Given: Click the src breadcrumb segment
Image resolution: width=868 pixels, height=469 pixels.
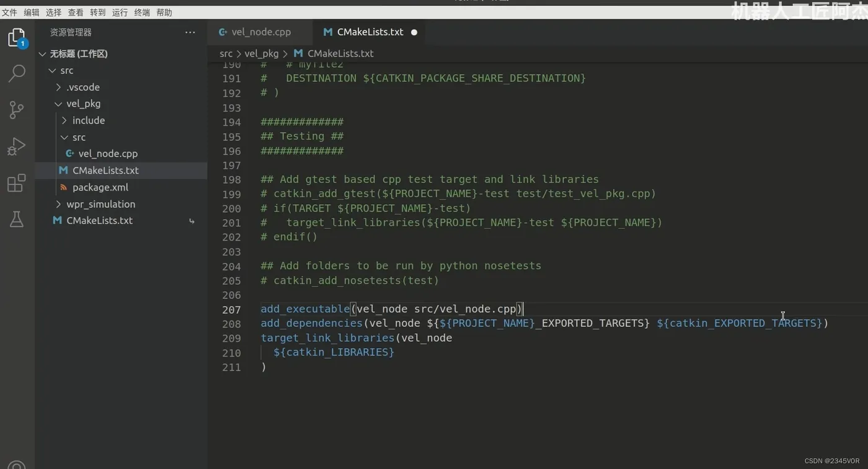Looking at the screenshot, I should point(226,54).
